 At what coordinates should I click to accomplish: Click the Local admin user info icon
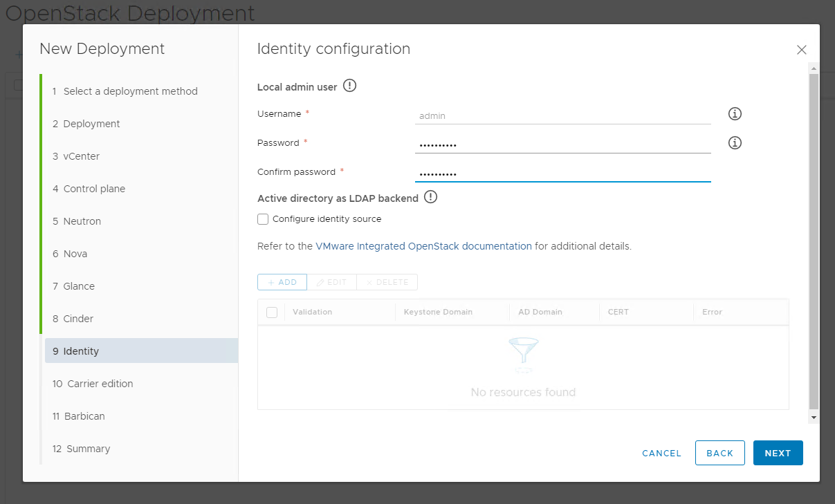[349, 86]
